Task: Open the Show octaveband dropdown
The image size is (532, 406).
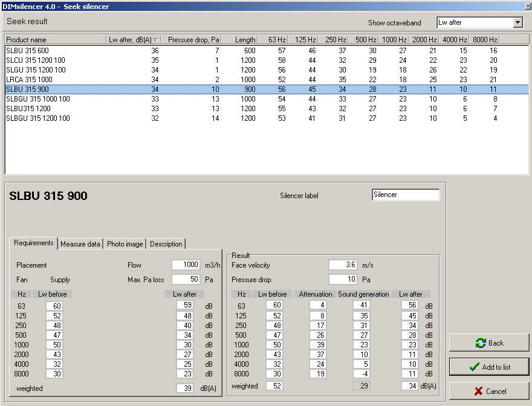Action: coord(517,23)
